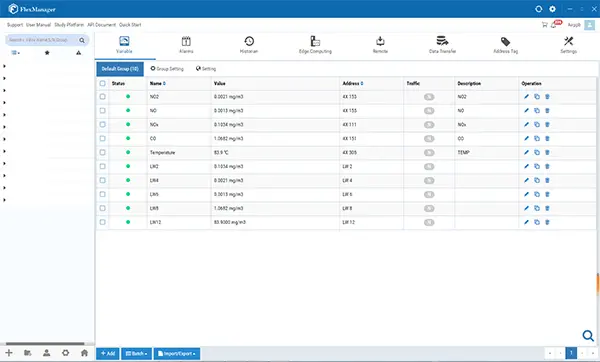Screen dimensions: 600x362
Task: Copy the CO variable using the duplicate icon
Action: click(x=537, y=139)
